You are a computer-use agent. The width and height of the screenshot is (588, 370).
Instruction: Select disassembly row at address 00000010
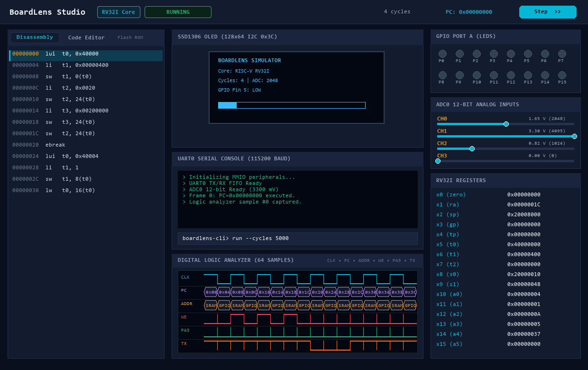(x=86, y=99)
